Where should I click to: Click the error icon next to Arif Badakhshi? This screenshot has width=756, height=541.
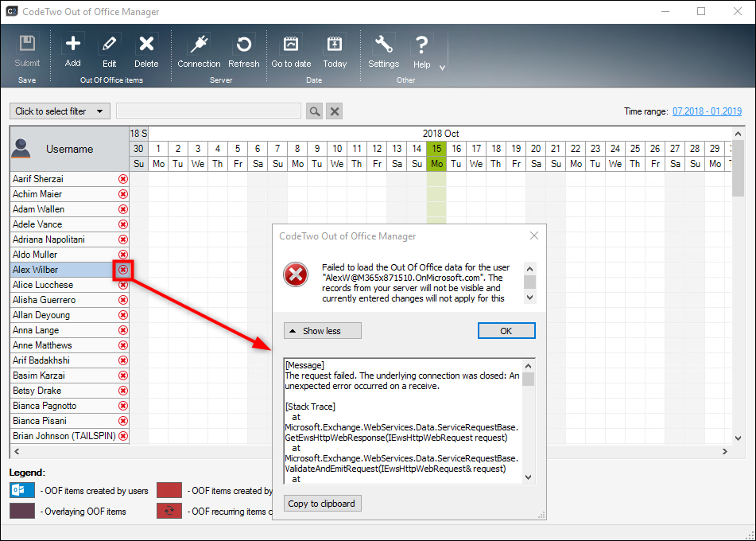[123, 360]
